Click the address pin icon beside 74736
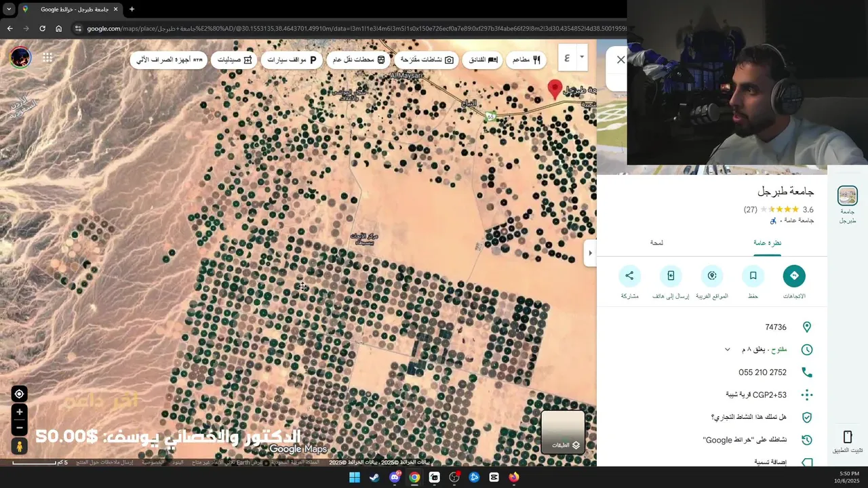The height and width of the screenshot is (488, 868). [x=807, y=327]
